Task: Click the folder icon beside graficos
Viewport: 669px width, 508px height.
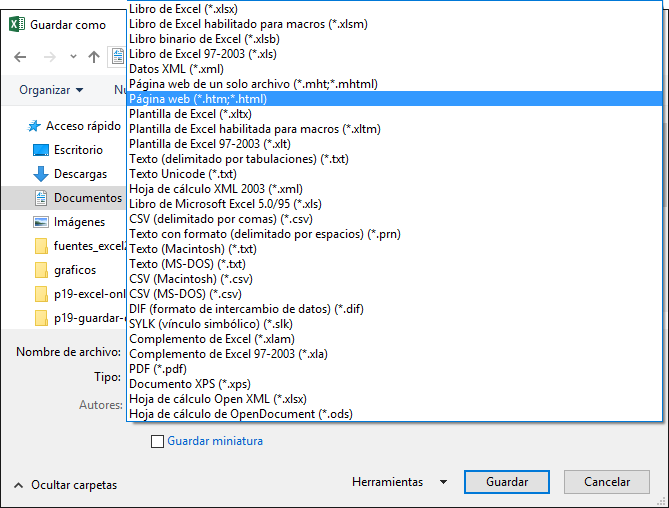Action: 41,270
